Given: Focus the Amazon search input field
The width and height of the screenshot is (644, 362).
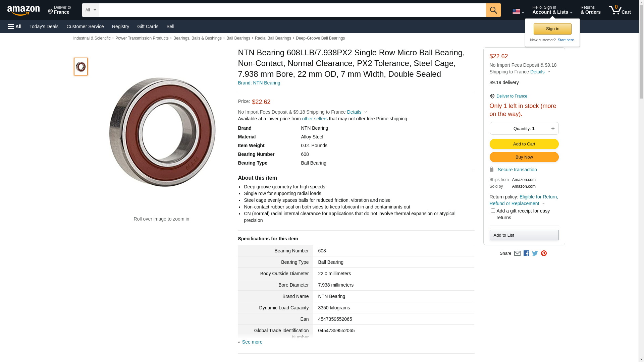Looking at the screenshot, I should [x=292, y=10].
